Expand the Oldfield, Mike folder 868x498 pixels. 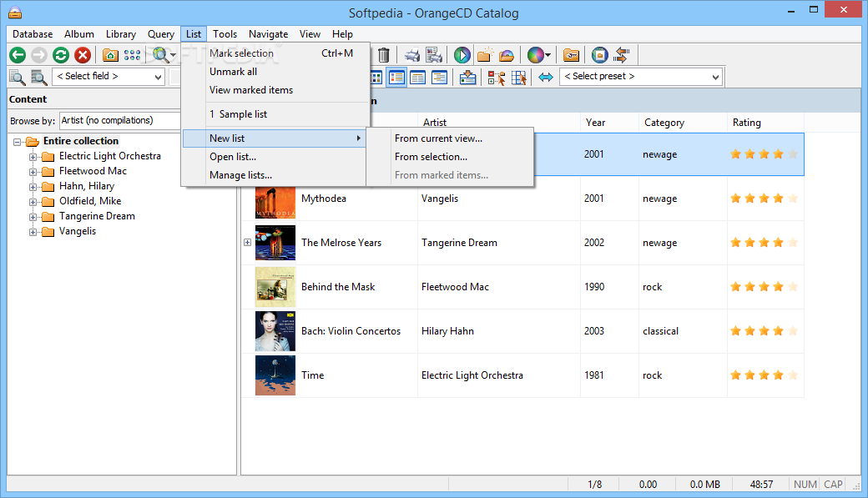click(x=33, y=202)
